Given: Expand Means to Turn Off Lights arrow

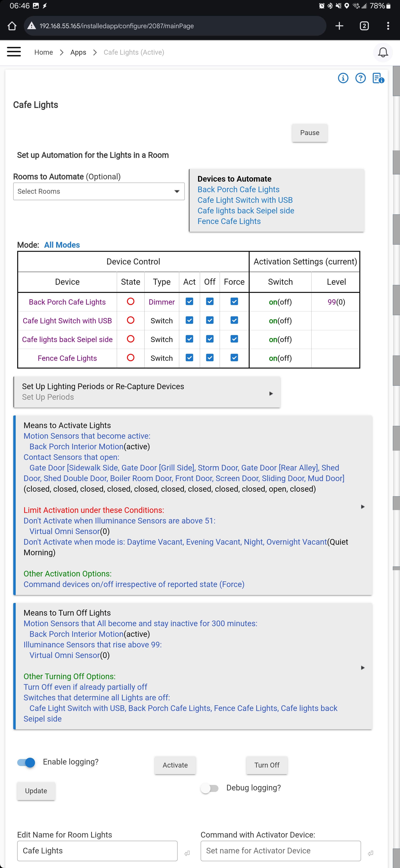Looking at the screenshot, I should click(362, 668).
